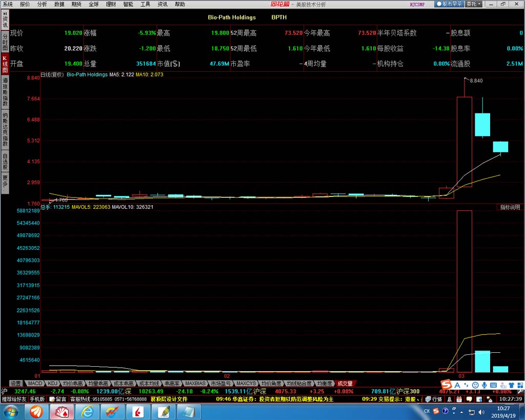Open the 期货 menu
This screenshot has height=420, width=525.
pyautogui.click(x=76, y=4)
